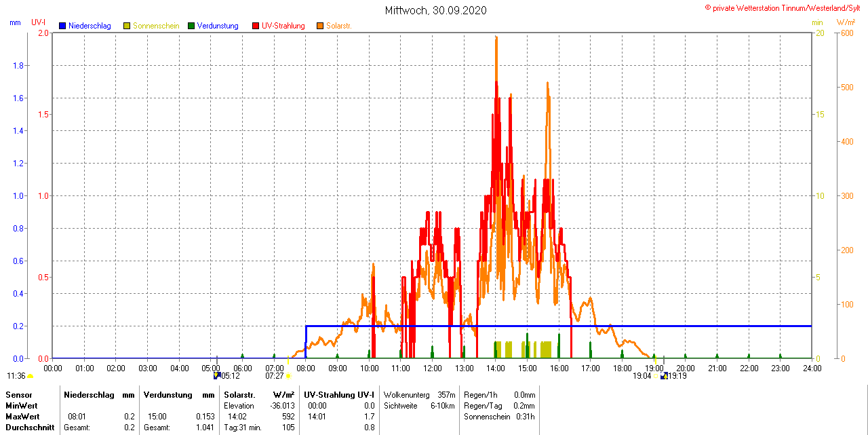868x435 pixels.
Task: Select the Niederschlag legend label
Action: tap(90, 26)
